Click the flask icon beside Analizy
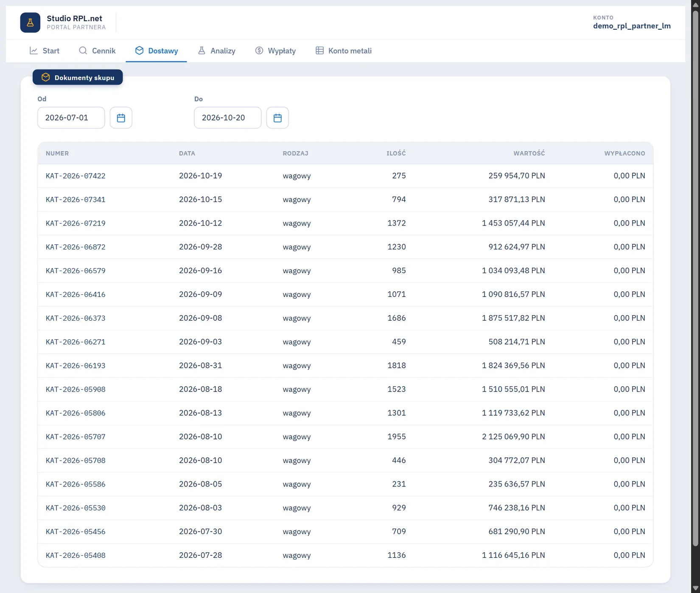The image size is (700, 593). click(202, 50)
